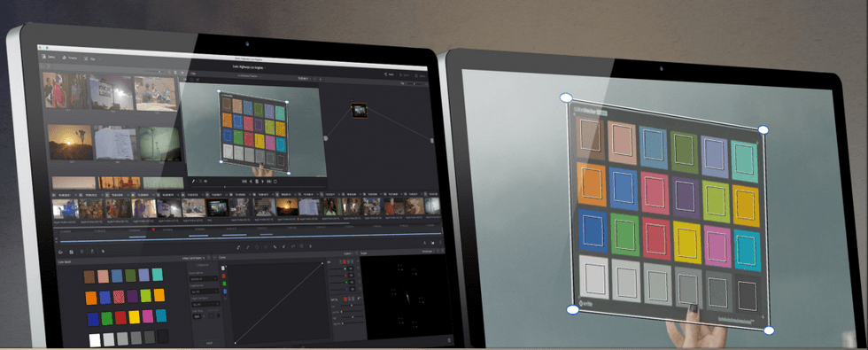Screen dimensions: 868x350
Task: Open the Qualifier palette icon
Action: coord(247,247)
